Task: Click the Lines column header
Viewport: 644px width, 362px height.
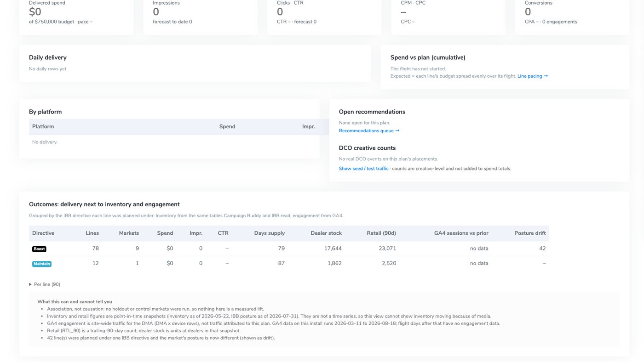Action: tap(92, 233)
